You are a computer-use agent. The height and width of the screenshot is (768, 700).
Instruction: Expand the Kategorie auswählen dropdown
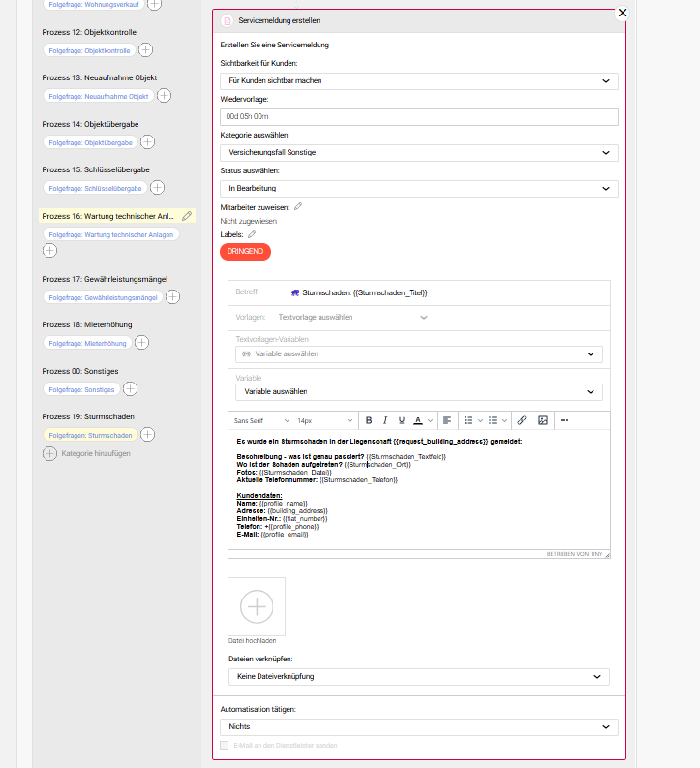pos(418,152)
